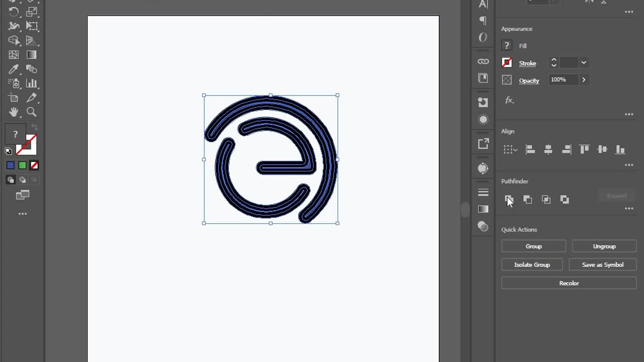Screen dimensions: 644x362
Task: Align objects to horizontal center
Action: (548, 149)
